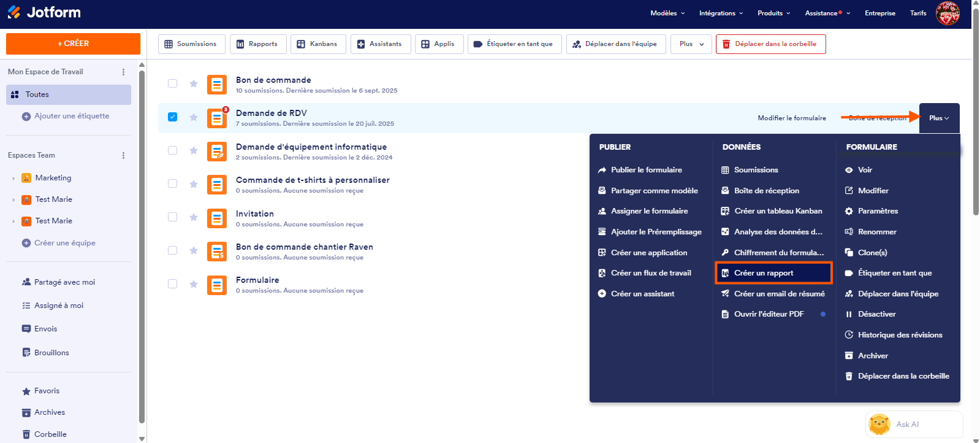Viewport: 980px width, 443px height.
Task: Uncheck the Demande de RDV checkbox
Action: pyautogui.click(x=173, y=117)
